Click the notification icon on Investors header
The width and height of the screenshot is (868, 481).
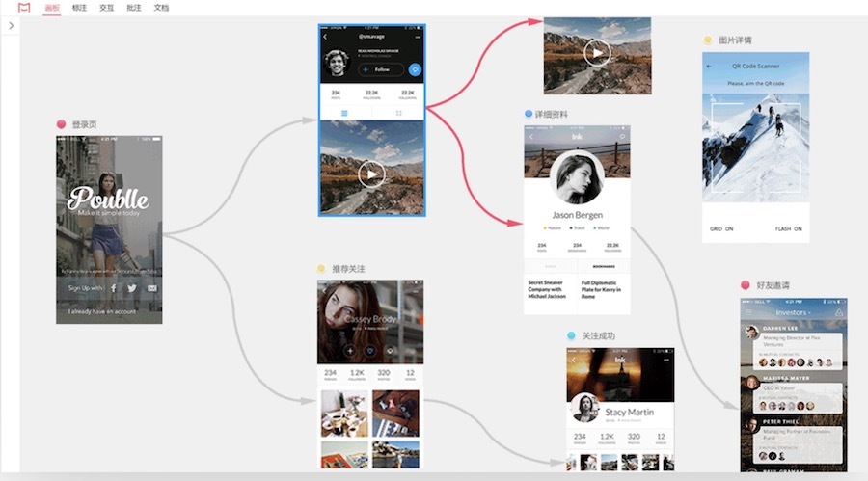point(839,312)
